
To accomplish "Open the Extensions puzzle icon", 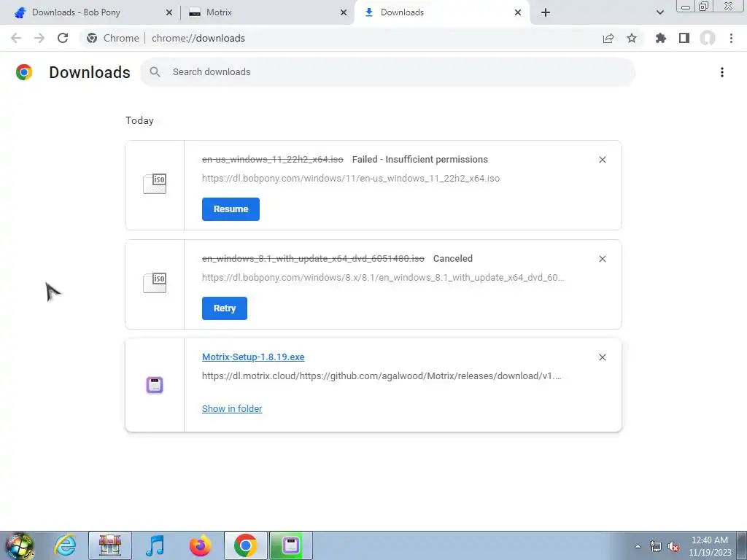I will (661, 38).
